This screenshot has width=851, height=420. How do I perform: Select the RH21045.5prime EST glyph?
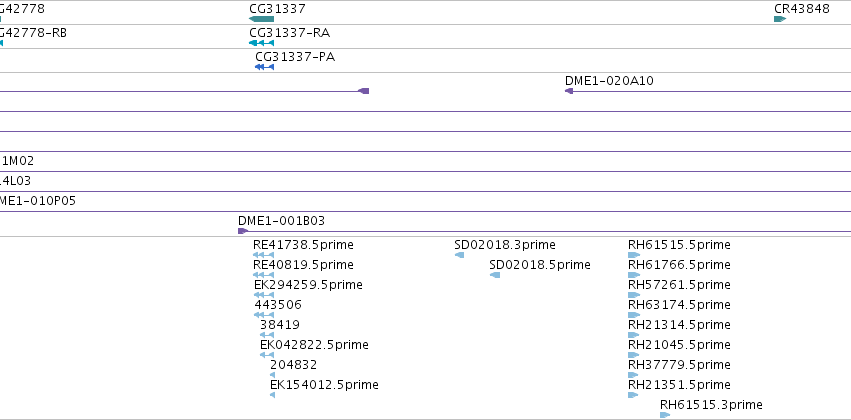[633, 355]
